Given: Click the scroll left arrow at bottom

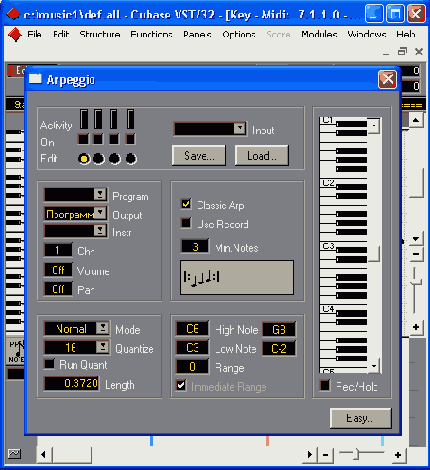Looking at the screenshot, I should click(44, 455).
